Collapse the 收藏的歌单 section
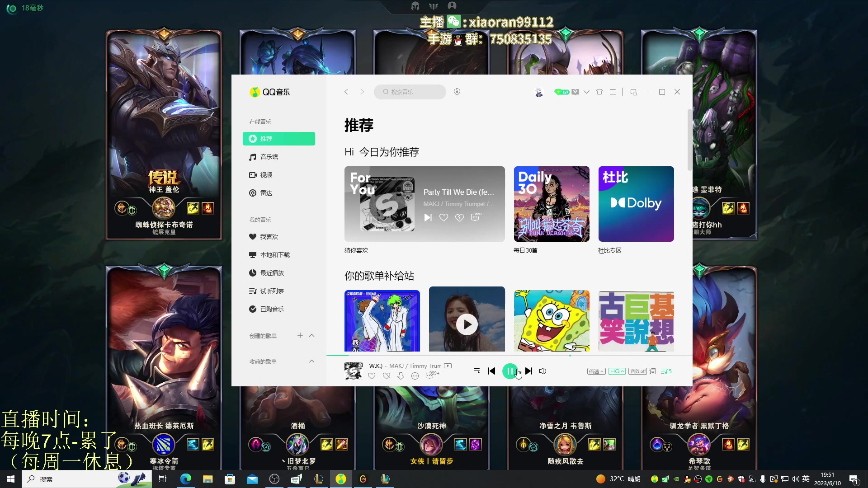 point(312,361)
